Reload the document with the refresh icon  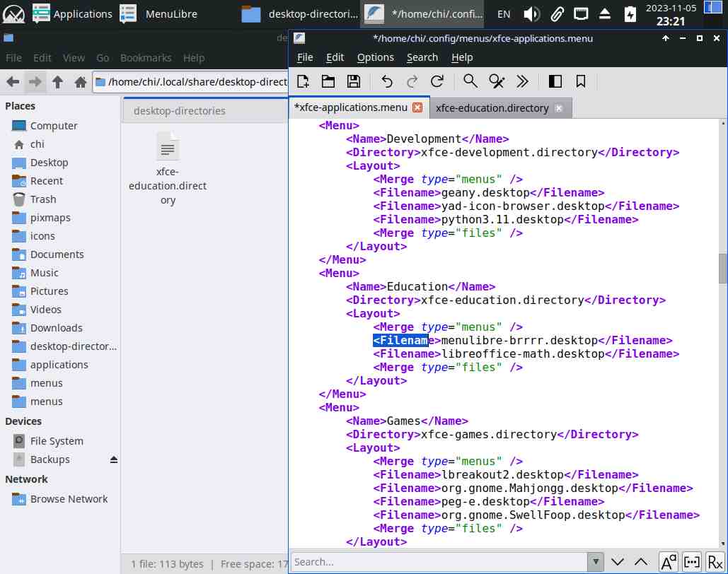tap(437, 81)
